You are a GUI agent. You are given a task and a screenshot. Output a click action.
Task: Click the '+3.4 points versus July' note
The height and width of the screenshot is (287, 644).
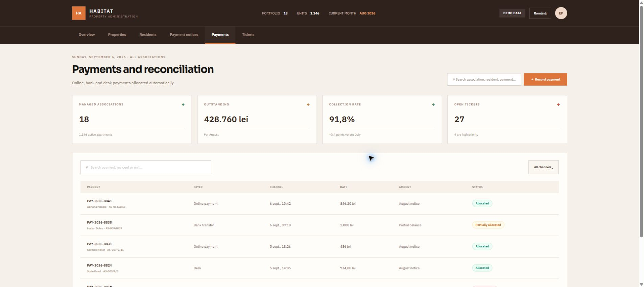click(345, 135)
